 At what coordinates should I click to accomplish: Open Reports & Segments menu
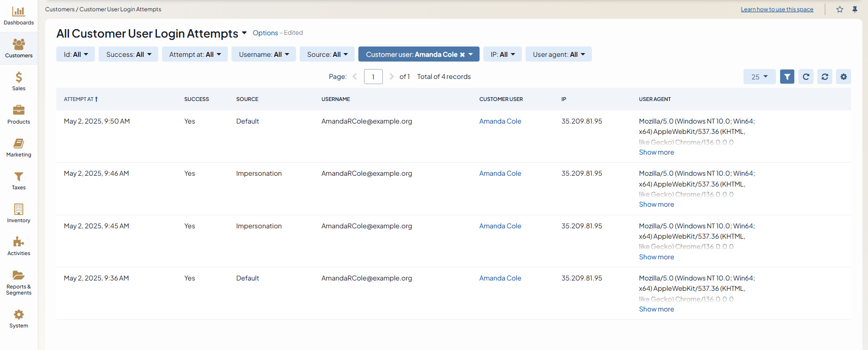19,283
